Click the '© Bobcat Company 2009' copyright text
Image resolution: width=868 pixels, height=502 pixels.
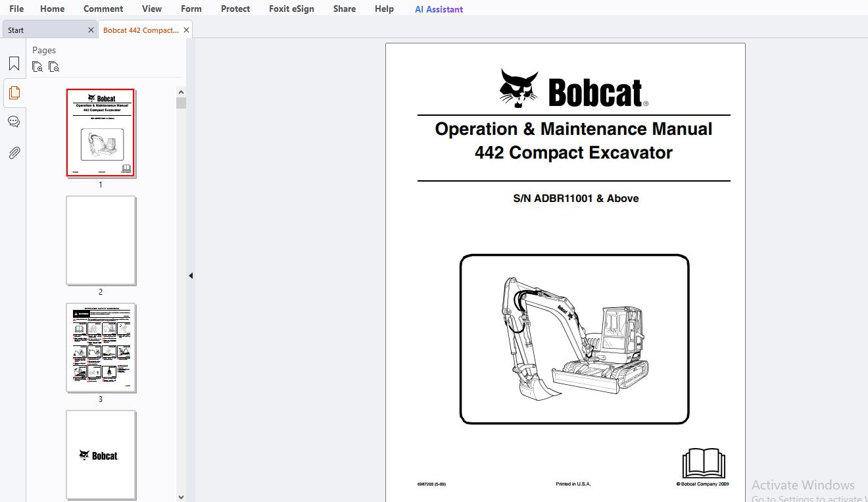702,484
